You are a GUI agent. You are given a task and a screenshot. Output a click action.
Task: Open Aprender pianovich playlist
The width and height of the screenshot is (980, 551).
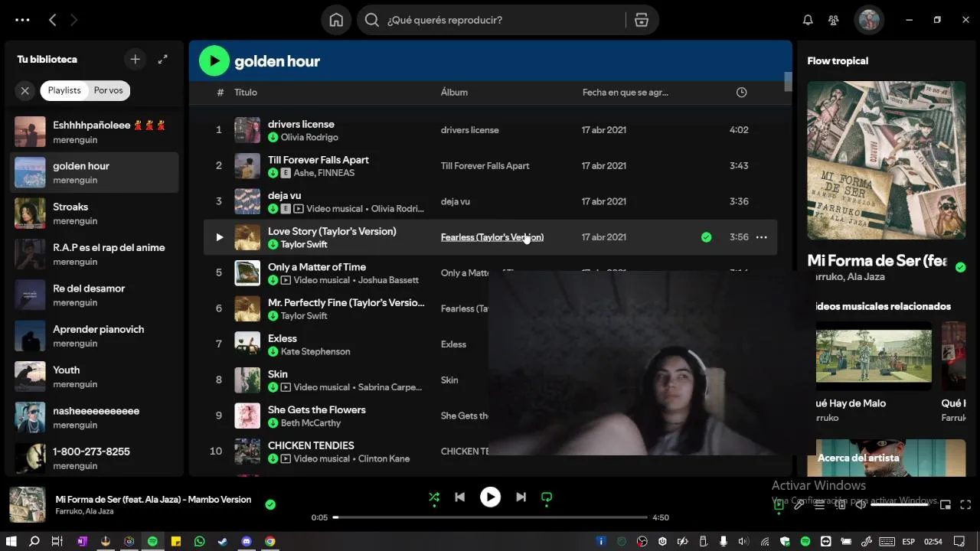click(94, 336)
